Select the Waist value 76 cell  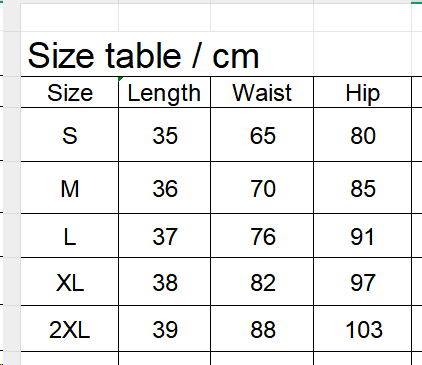[262, 236]
